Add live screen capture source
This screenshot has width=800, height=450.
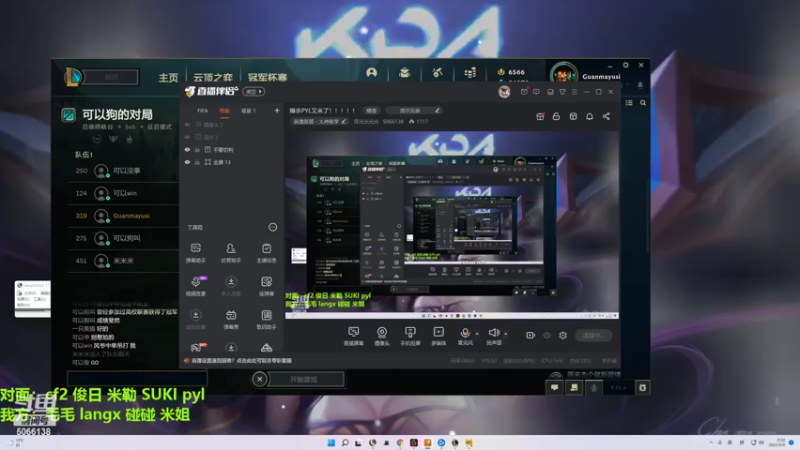(x=353, y=336)
